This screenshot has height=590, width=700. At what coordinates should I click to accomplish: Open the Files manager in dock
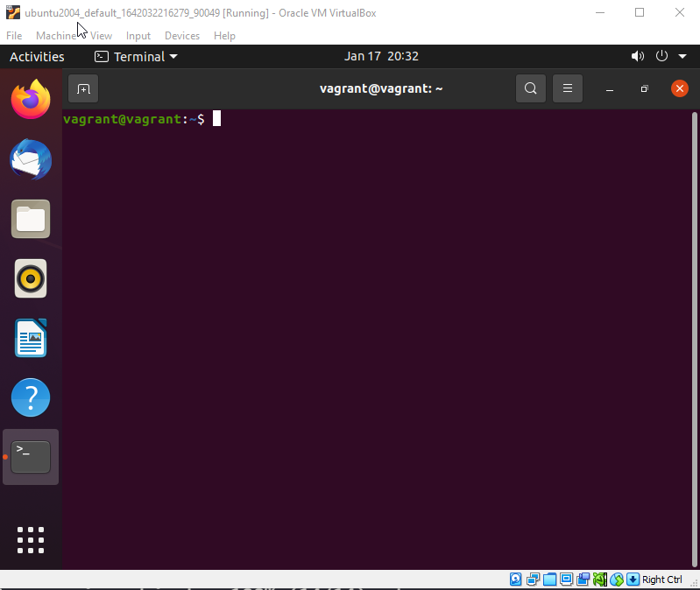click(x=31, y=219)
